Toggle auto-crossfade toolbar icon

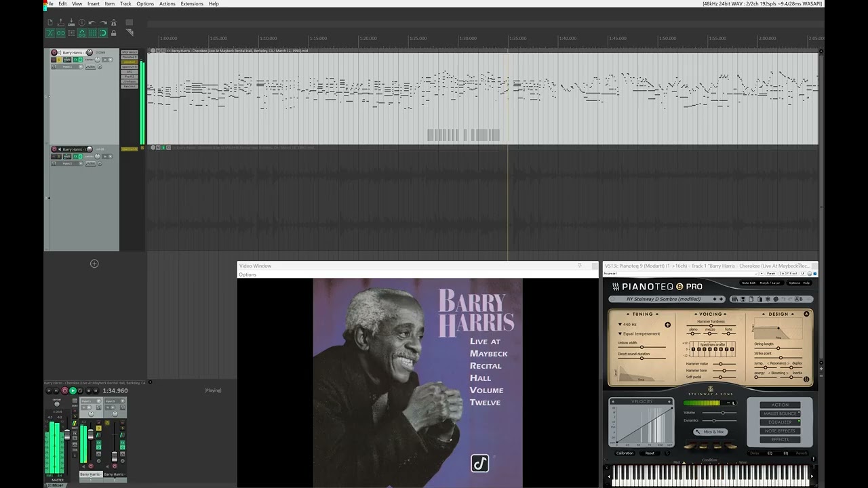pyautogui.click(x=50, y=33)
